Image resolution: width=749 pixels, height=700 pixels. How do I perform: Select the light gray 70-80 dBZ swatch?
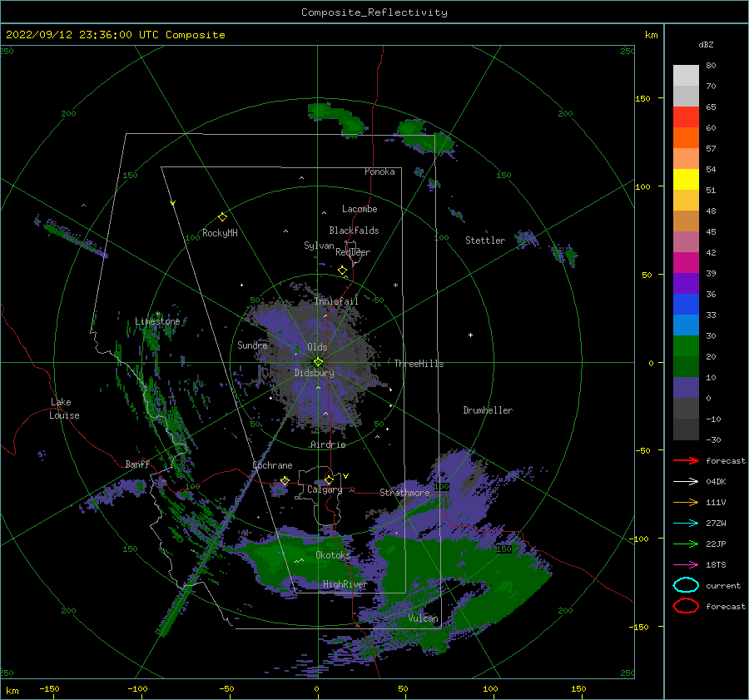pos(686,76)
